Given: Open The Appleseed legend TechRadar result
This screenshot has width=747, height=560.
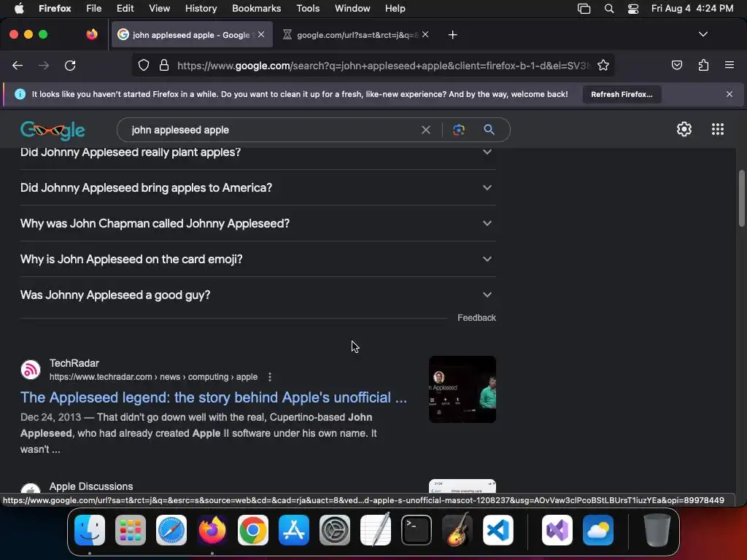Looking at the screenshot, I should [x=214, y=397].
